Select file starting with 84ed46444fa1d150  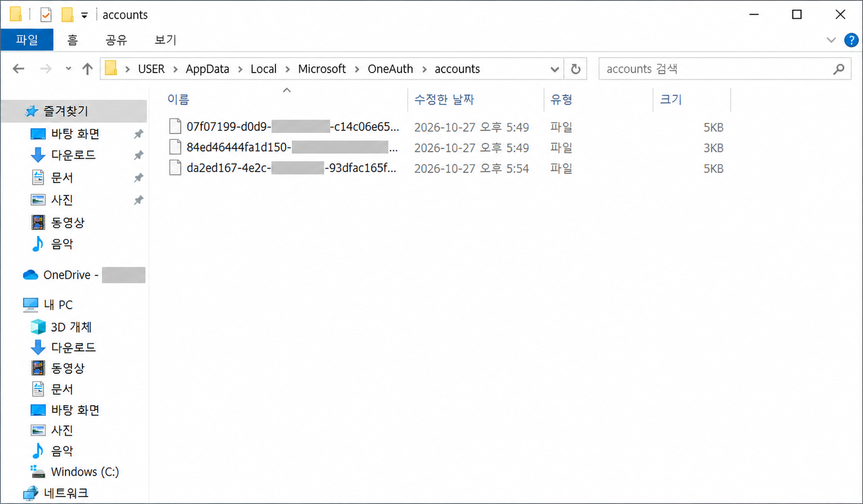tap(284, 148)
